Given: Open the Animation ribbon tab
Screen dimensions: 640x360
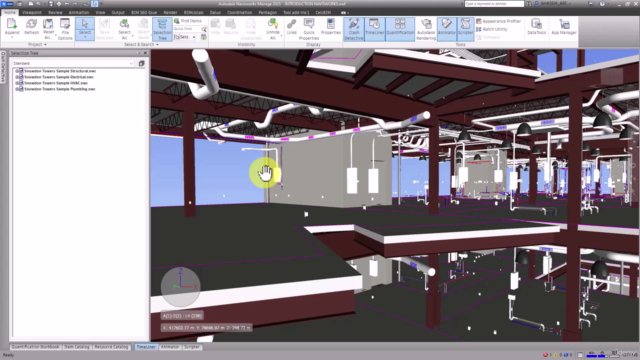Looking at the screenshot, I should click(x=79, y=12).
